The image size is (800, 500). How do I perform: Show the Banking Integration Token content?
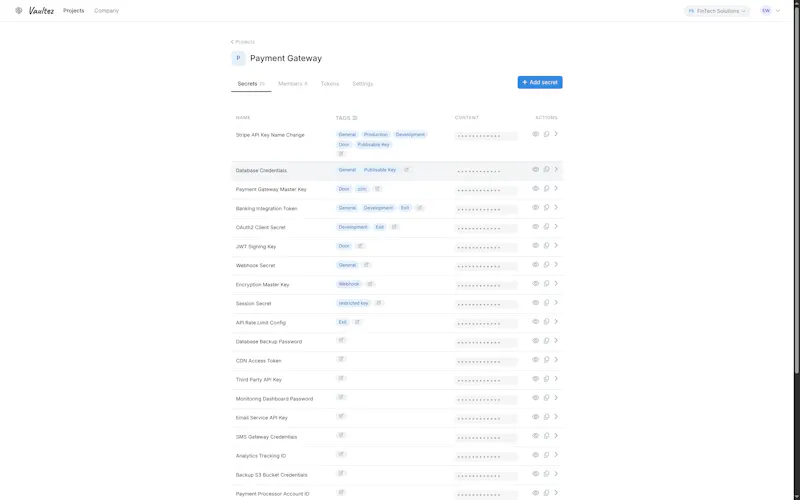click(535, 208)
